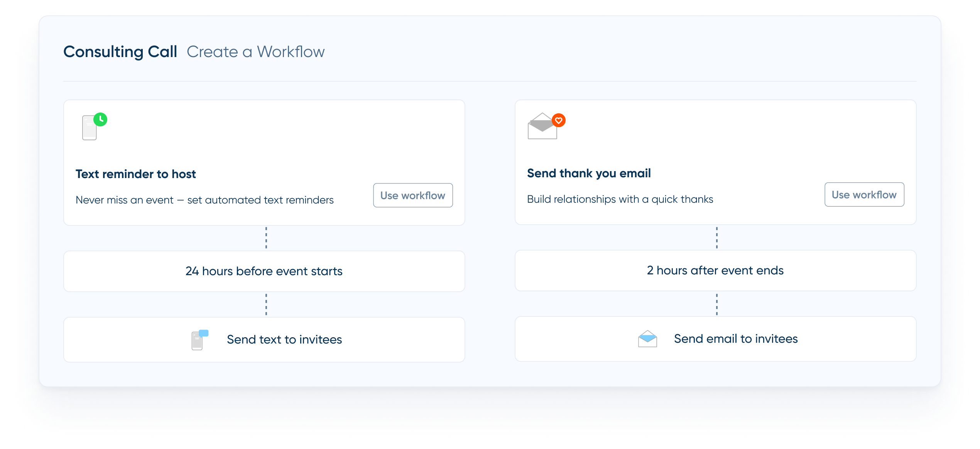
Task: Click the open envelope thank-you icon
Action: 542,127
